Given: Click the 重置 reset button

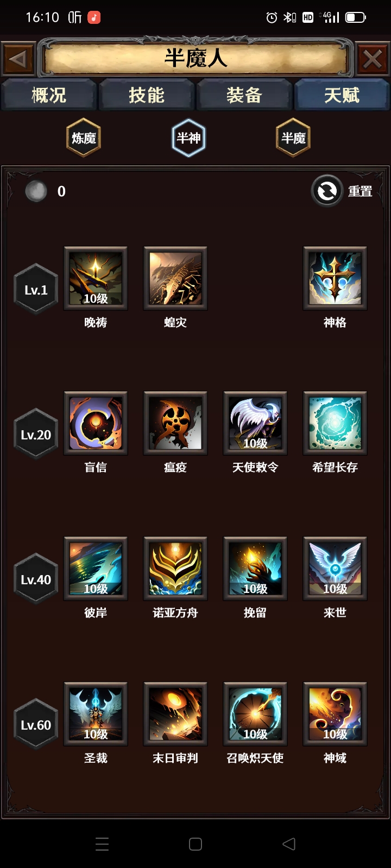Looking at the screenshot, I should (342, 191).
